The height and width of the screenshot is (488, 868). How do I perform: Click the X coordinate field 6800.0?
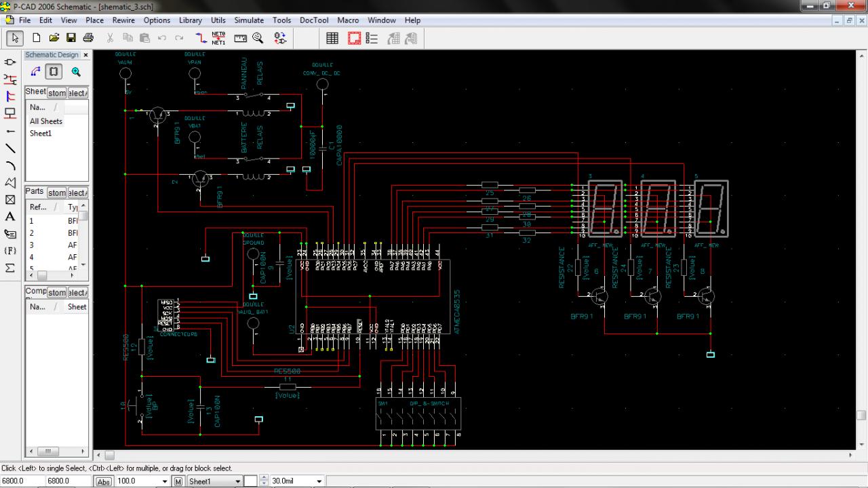[x=22, y=481]
